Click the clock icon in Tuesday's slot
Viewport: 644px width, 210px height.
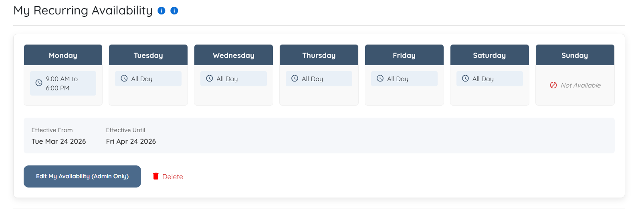click(x=124, y=79)
